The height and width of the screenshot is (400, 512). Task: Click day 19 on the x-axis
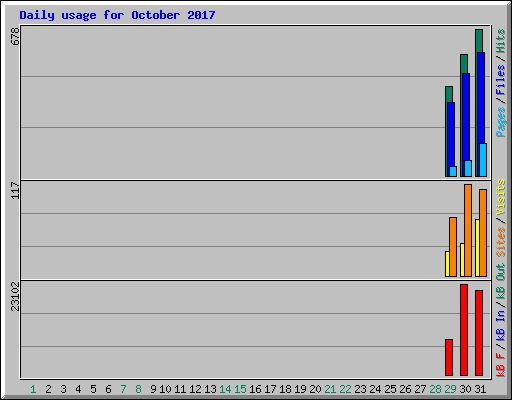[300, 389]
